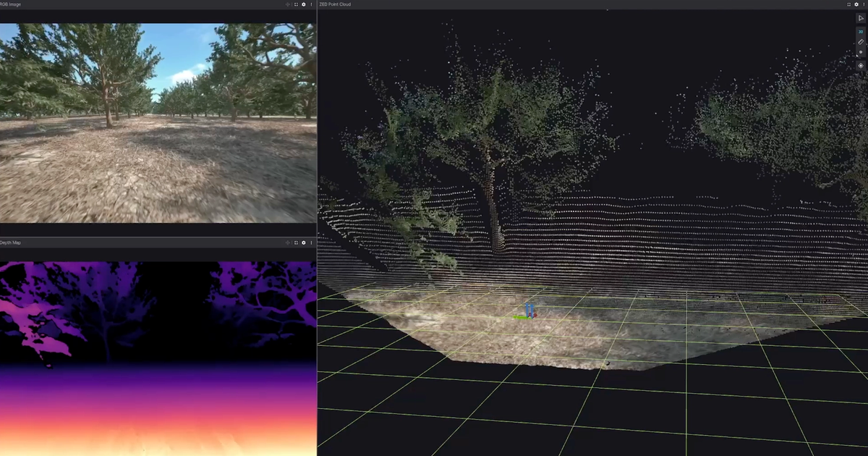Image resolution: width=868 pixels, height=456 pixels.
Task: Open the three-dot menu on the RGB Image panel
Action: (311, 4)
